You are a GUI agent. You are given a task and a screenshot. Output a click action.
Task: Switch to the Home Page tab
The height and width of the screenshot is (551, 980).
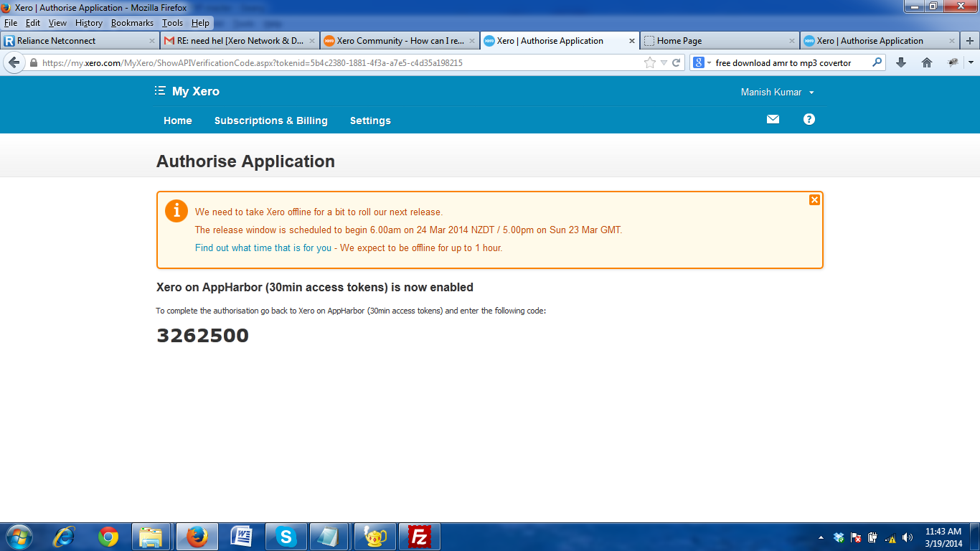(719, 41)
